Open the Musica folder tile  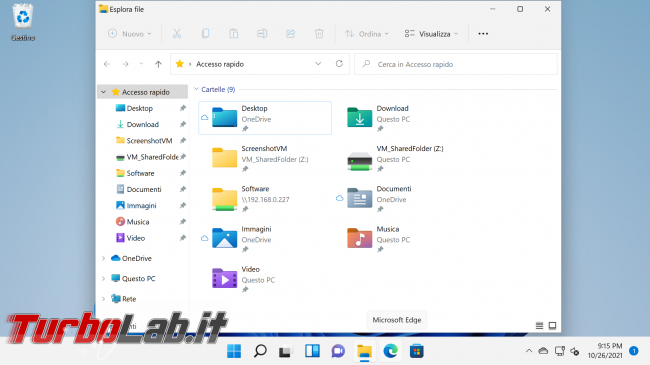click(400, 238)
